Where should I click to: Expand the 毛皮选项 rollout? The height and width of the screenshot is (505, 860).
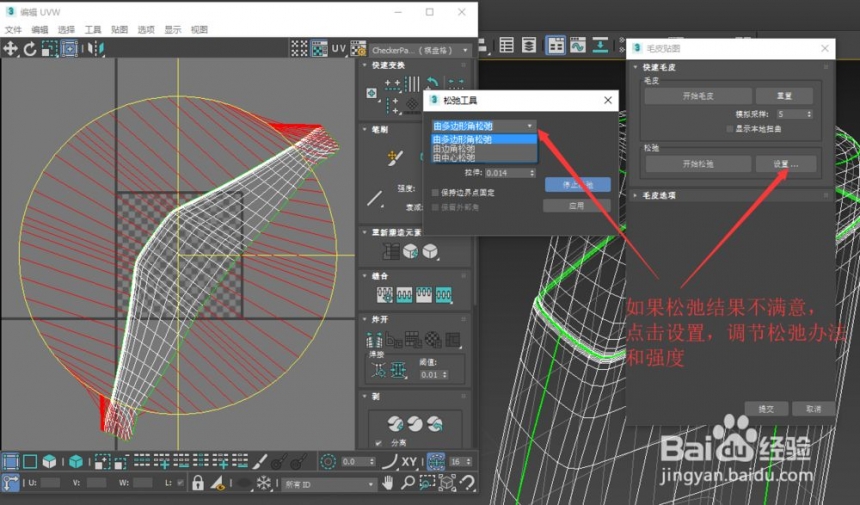pos(635,195)
